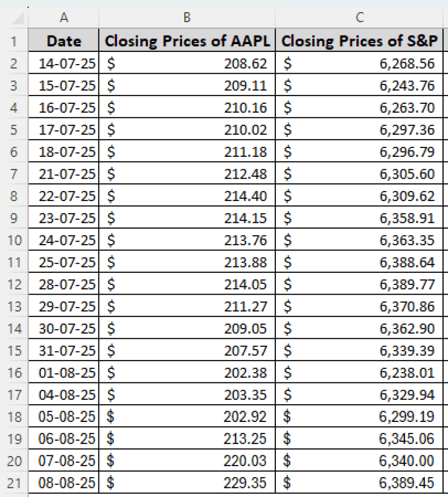This screenshot has width=448, height=497.
Task: Select row 21 header
Action: click(14, 483)
